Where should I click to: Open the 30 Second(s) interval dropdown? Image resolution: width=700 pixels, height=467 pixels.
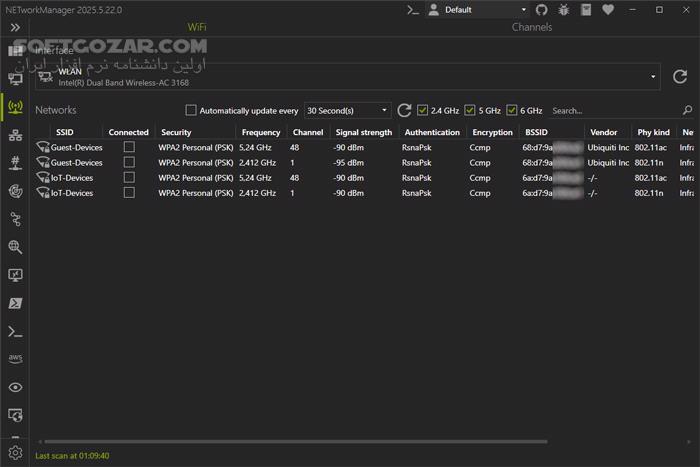(347, 110)
